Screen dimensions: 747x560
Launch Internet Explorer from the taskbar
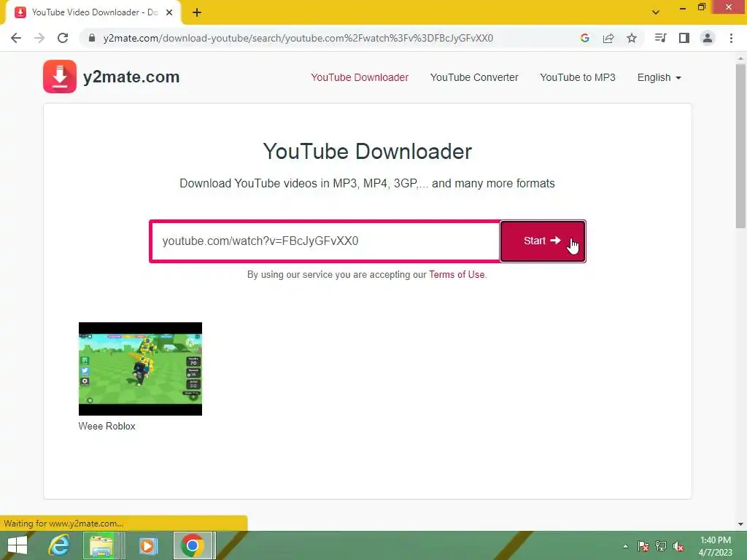tap(59, 545)
